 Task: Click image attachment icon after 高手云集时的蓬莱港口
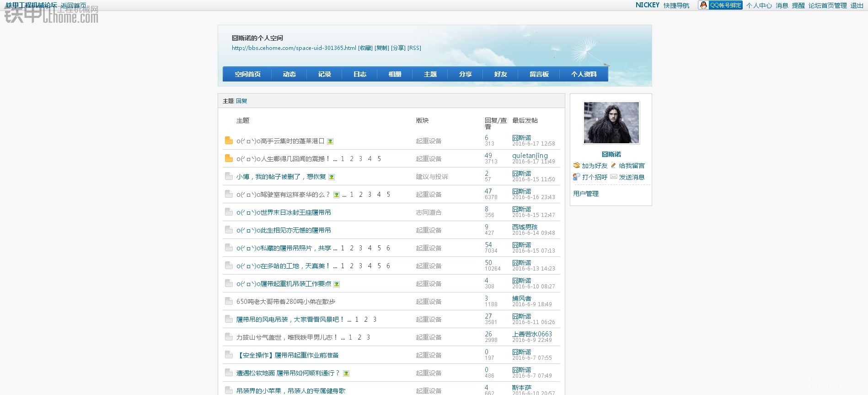[x=330, y=141]
